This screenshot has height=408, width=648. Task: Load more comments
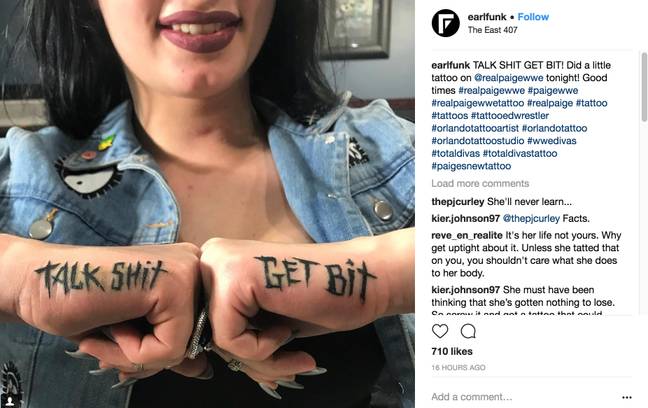pyautogui.click(x=480, y=183)
